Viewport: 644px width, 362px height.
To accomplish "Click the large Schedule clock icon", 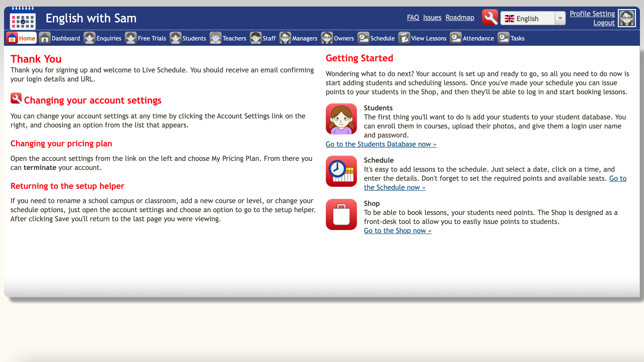I will 341,171.
